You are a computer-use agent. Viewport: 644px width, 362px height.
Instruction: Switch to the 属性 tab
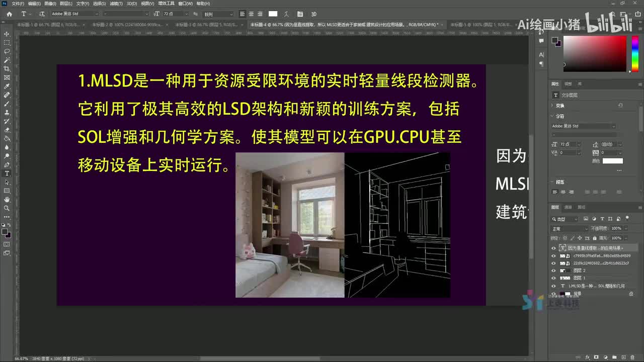tap(555, 84)
